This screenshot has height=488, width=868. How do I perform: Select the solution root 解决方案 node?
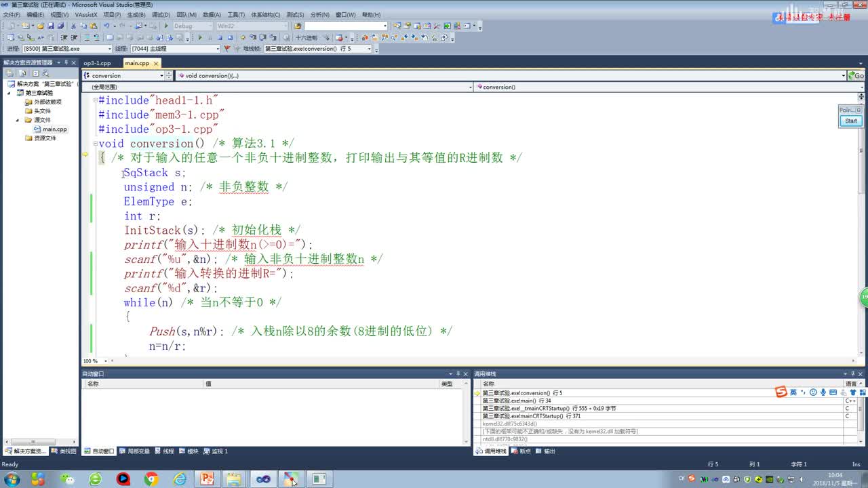tap(44, 84)
